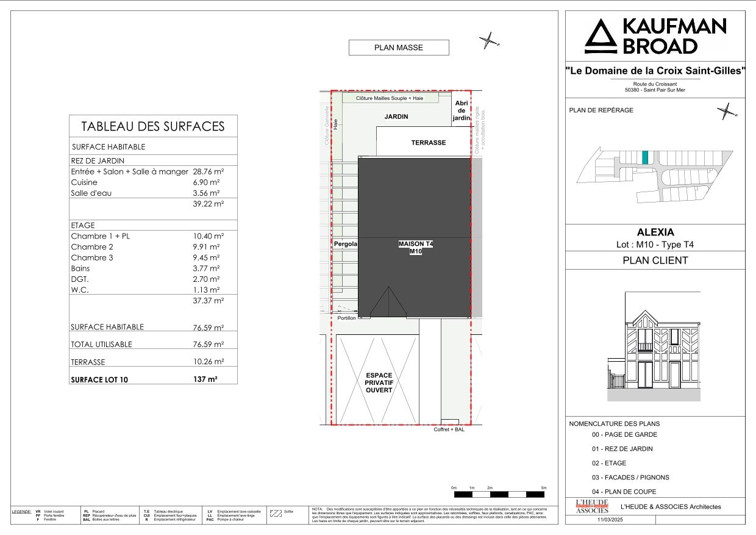
Task: Select the north arrow beside Plan Masse
Action: coord(488,41)
